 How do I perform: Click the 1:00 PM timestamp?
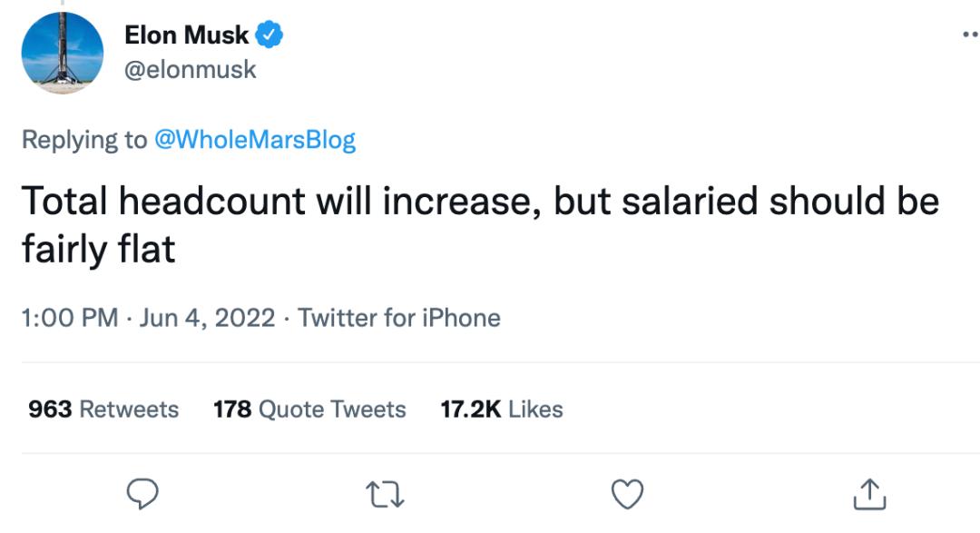tap(70, 318)
